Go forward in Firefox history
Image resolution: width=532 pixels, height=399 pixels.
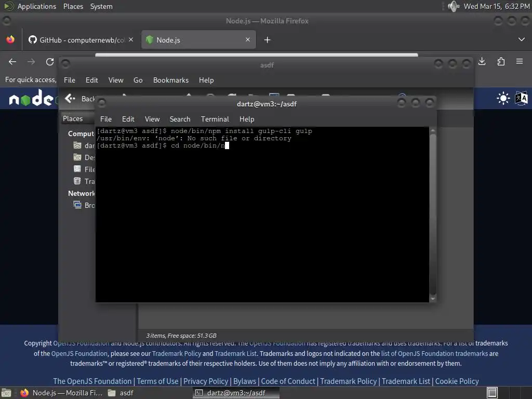[31, 62]
